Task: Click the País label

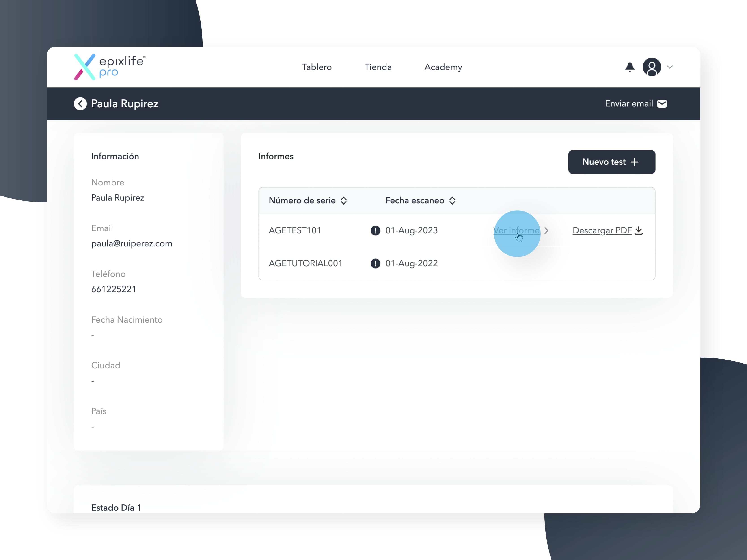Action: tap(99, 411)
